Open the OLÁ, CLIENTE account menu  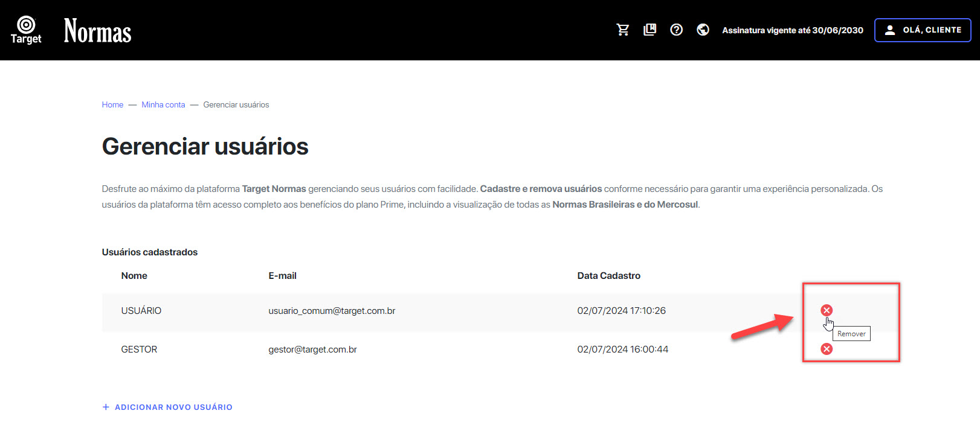pos(923,30)
